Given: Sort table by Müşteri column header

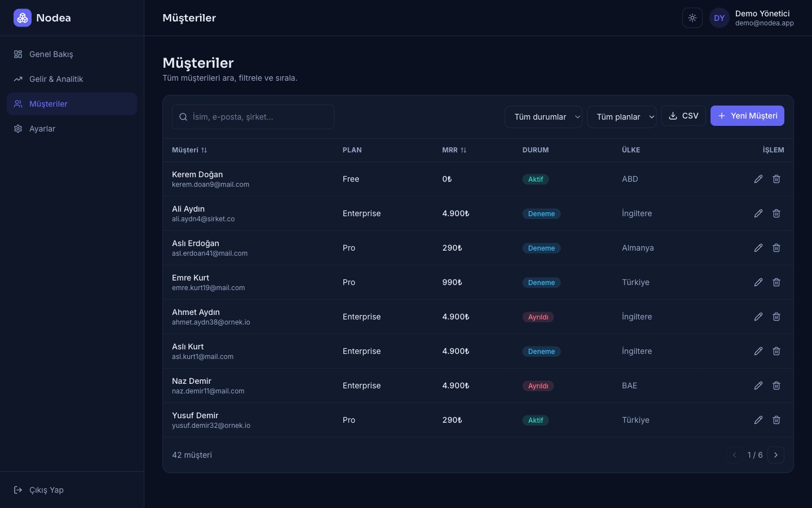Looking at the screenshot, I should (x=189, y=150).
